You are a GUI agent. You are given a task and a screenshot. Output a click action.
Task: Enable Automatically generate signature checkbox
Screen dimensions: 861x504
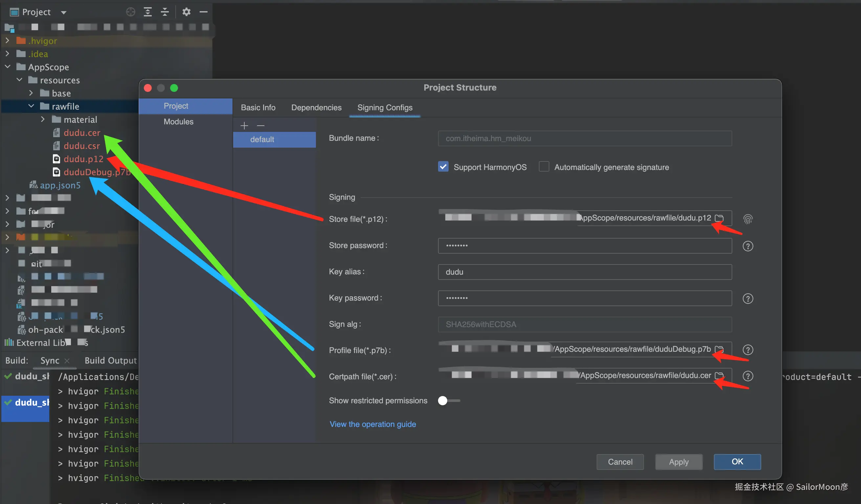click(543, 167)
